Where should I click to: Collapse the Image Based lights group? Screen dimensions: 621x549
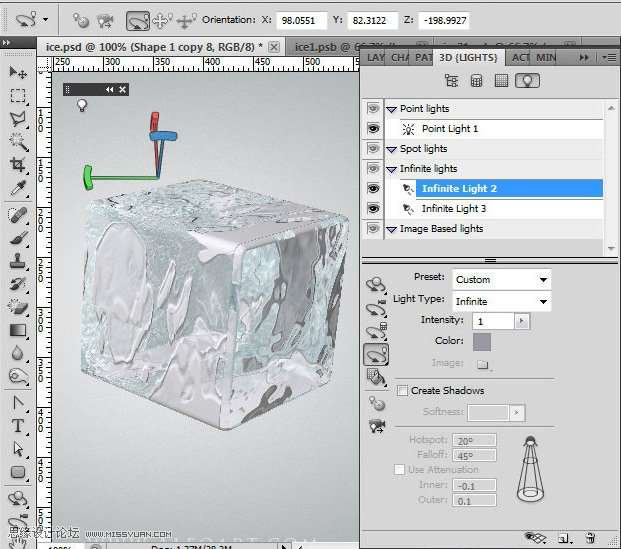point(392,229)
